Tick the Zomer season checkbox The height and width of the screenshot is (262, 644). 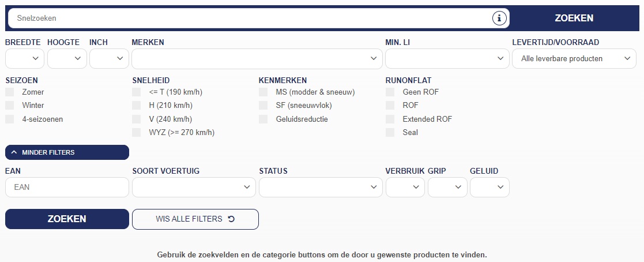(9, 92)
